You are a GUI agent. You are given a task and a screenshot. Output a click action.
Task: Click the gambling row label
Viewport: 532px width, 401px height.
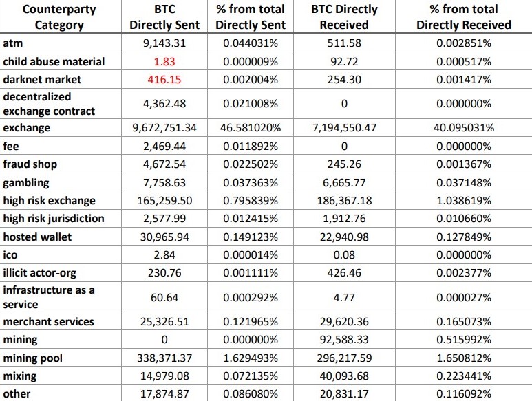click(x=26, y=183)
